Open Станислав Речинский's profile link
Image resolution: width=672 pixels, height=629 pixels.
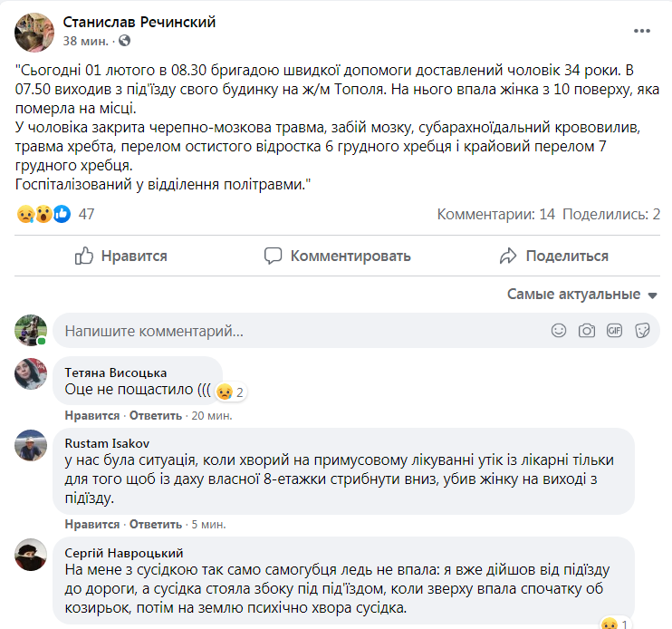(139, 22)
